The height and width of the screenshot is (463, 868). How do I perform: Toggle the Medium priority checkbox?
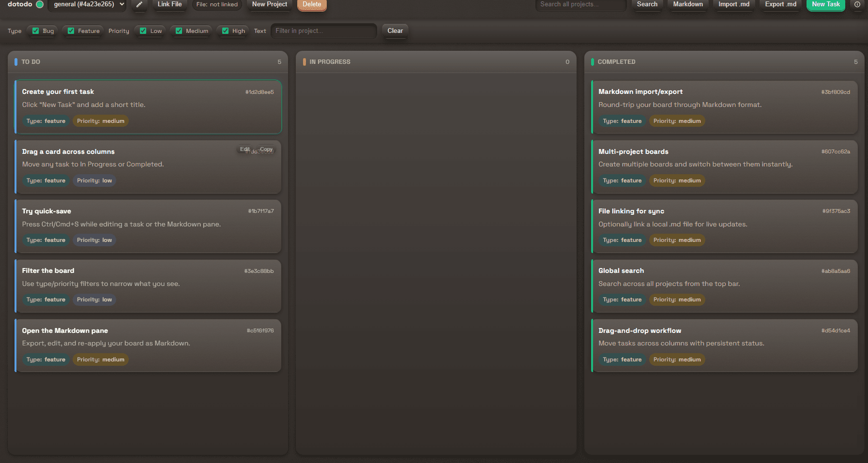179,31
